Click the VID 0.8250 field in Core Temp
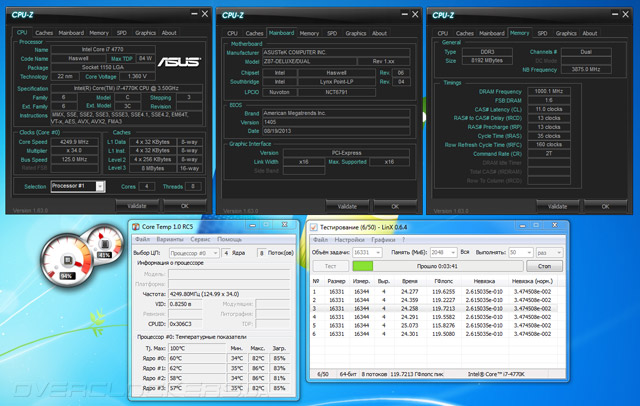 [x=185, y=304]
